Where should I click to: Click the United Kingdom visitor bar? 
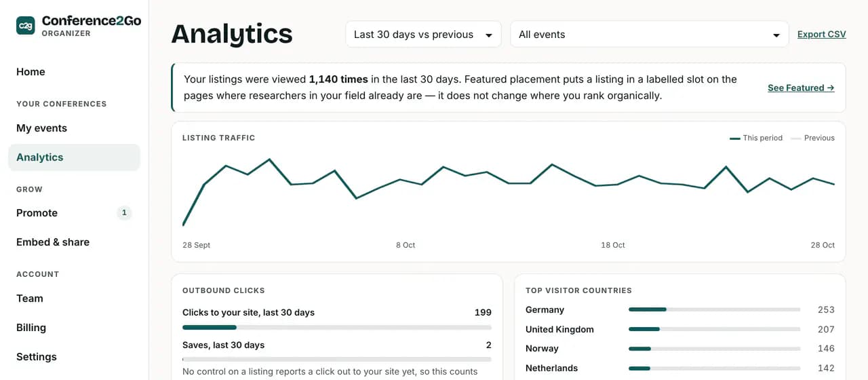coord(714,330)
